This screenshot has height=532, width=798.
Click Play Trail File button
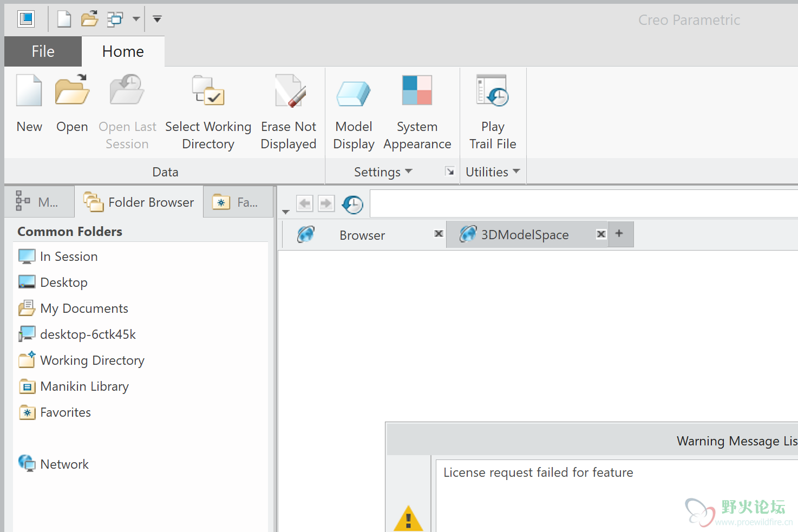point(493,113)
